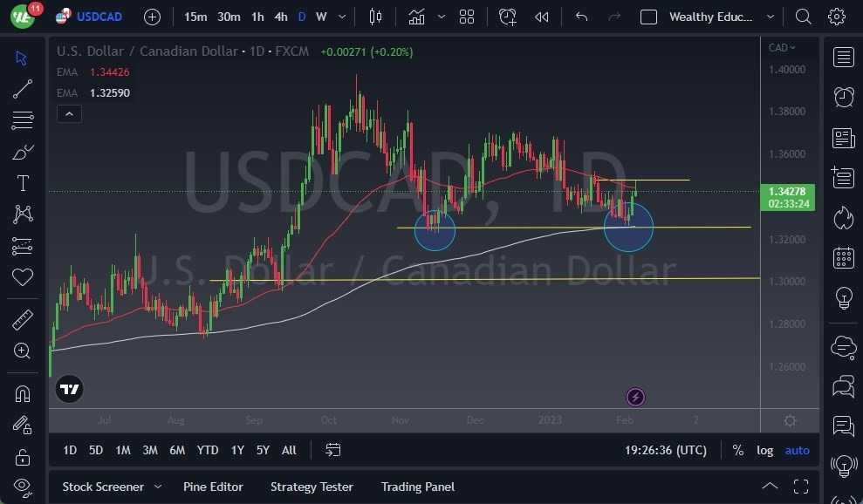Select the 1Y date range
This screenshot has width=863, height=504.
point(236,450)
